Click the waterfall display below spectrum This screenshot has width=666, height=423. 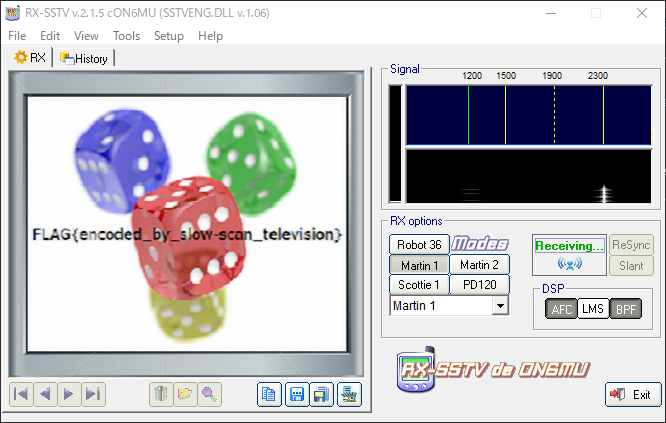coord(529,176)
